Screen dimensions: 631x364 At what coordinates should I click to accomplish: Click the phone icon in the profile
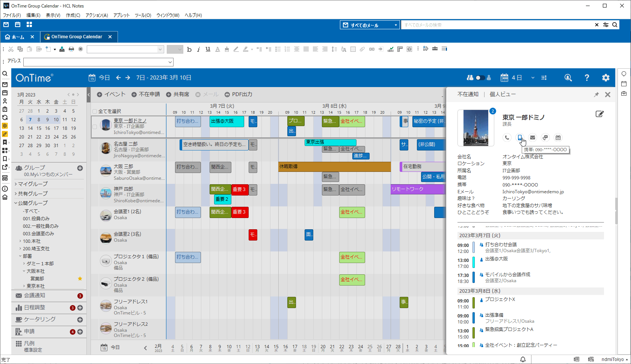tap(507, 138)
